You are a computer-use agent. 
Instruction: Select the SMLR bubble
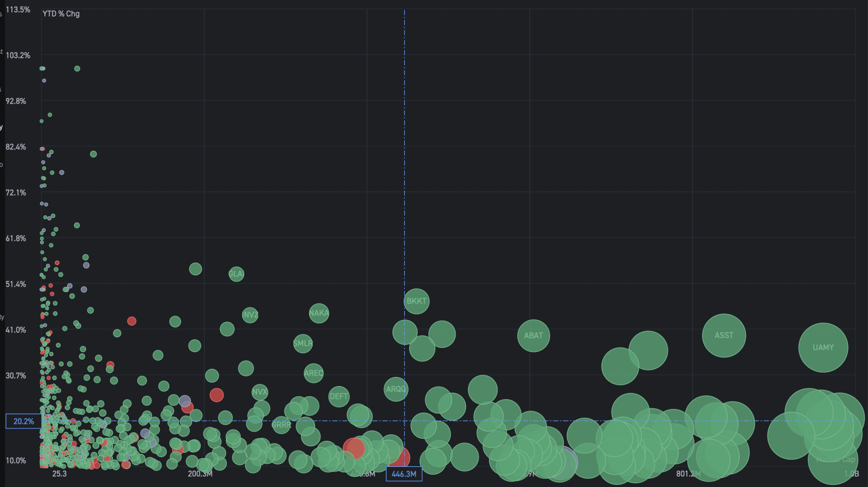pyautogui.click(x=303, y=343)
